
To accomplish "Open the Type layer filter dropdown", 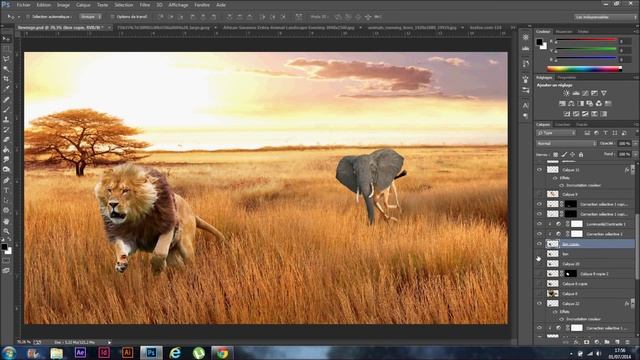I will click(x=556, y=133).
